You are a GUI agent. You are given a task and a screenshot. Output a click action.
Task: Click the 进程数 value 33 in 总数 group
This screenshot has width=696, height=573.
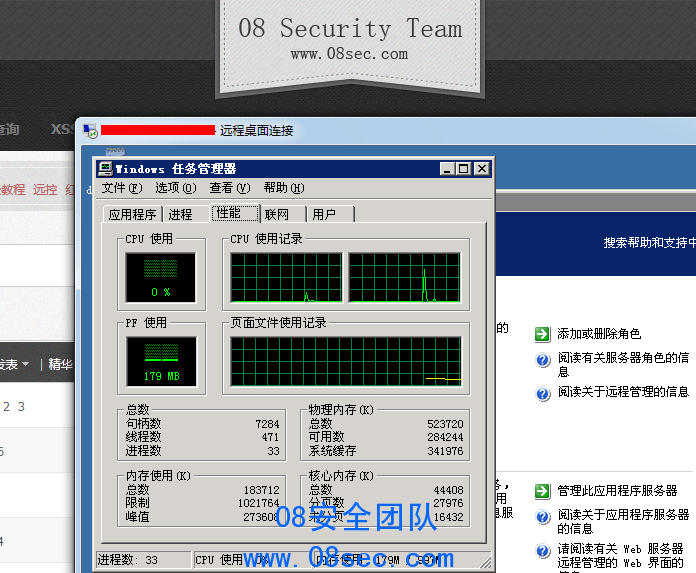(x=273, y=451)
